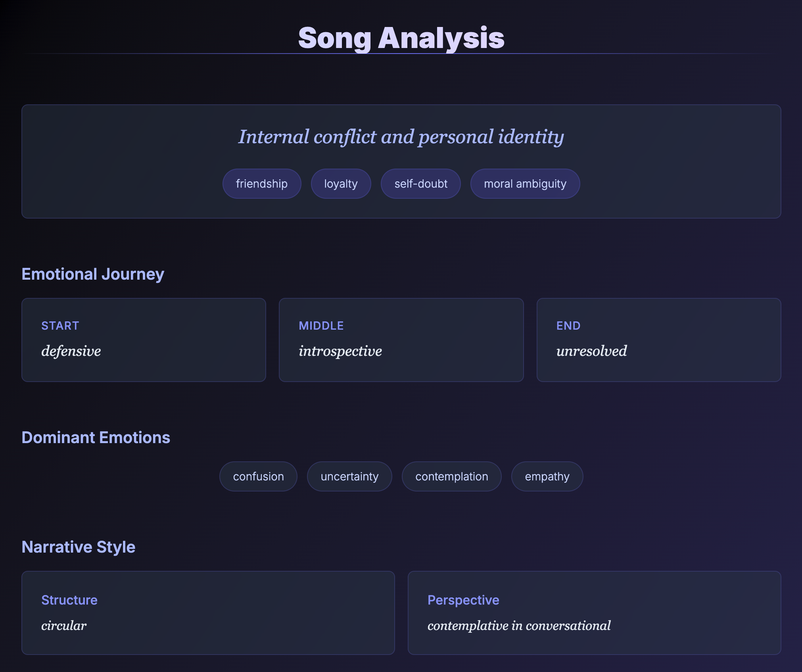Click the contemplation emotion chip

[451, 476]
